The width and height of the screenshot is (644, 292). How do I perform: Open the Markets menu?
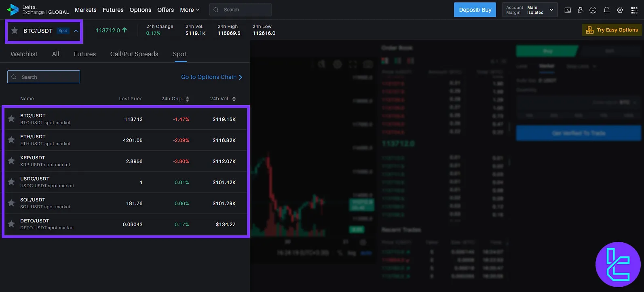(86, 10)
